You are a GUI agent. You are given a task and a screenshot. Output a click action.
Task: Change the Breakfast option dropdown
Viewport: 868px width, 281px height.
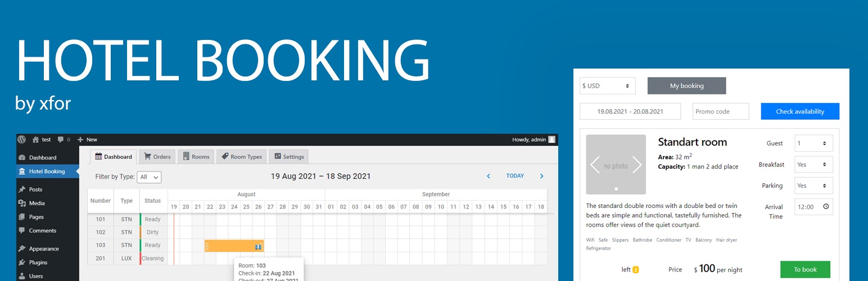point(813,165)
